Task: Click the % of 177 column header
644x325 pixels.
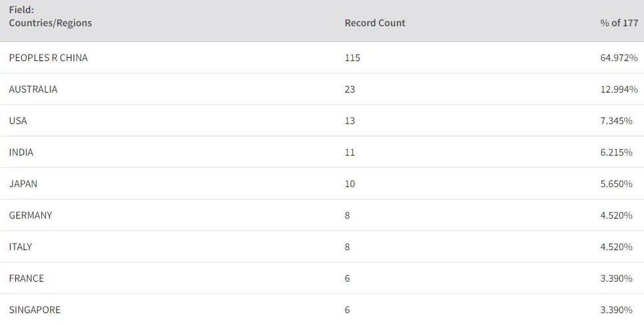Action: click(x=618, y=23)
